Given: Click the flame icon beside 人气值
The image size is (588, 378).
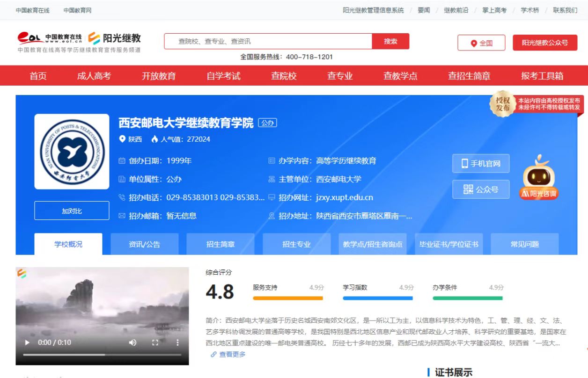Looking at the screenshot, I should (x=155, y=139).
